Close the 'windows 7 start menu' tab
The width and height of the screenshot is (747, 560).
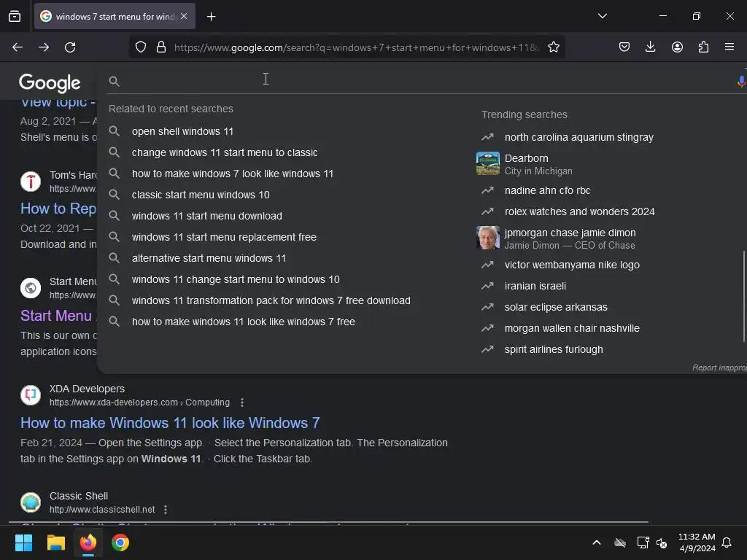[184, 16]
